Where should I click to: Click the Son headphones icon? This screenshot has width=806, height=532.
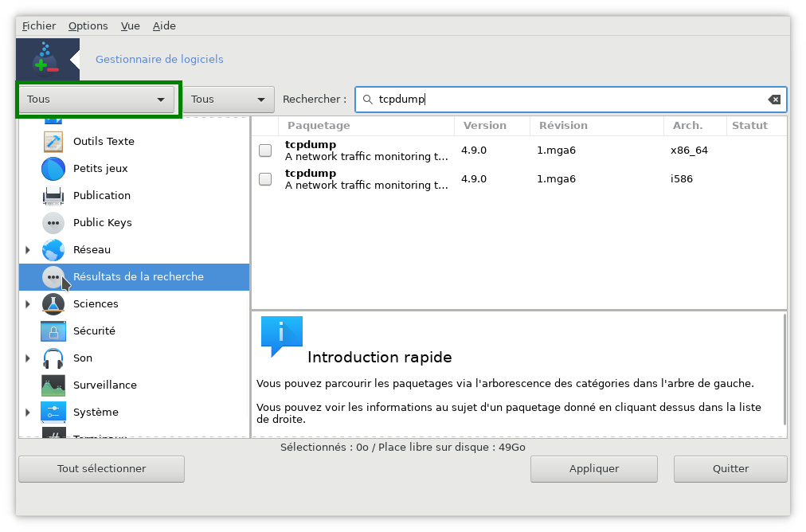tap(53, 358)
